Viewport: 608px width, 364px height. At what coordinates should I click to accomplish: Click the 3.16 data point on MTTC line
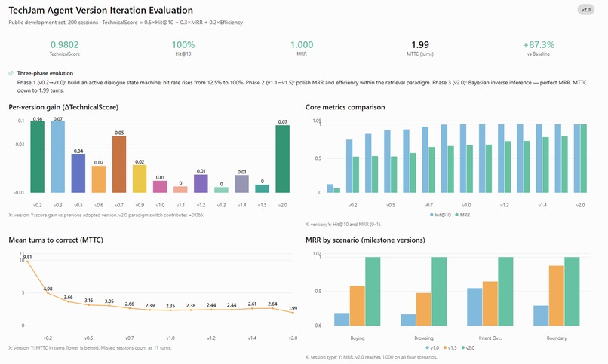coord(89,304)
